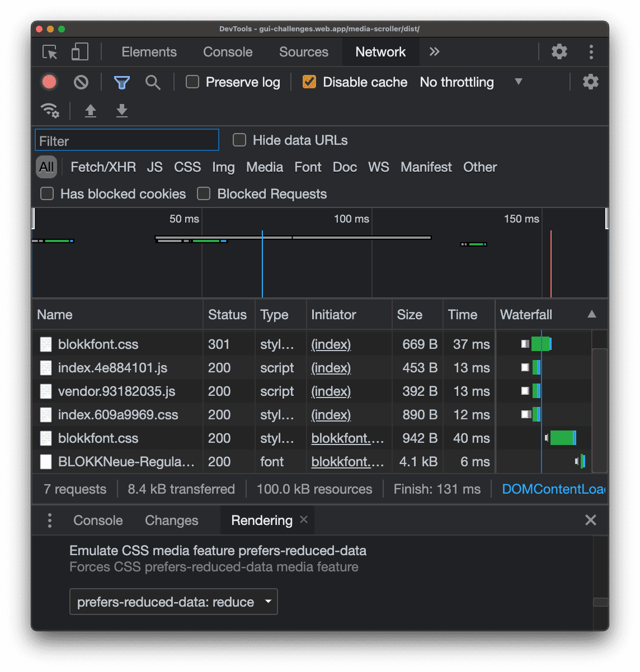Screen dimensions: 640x672
Task: Click the import HAR file upload icon
Action: tap(91, 111)
